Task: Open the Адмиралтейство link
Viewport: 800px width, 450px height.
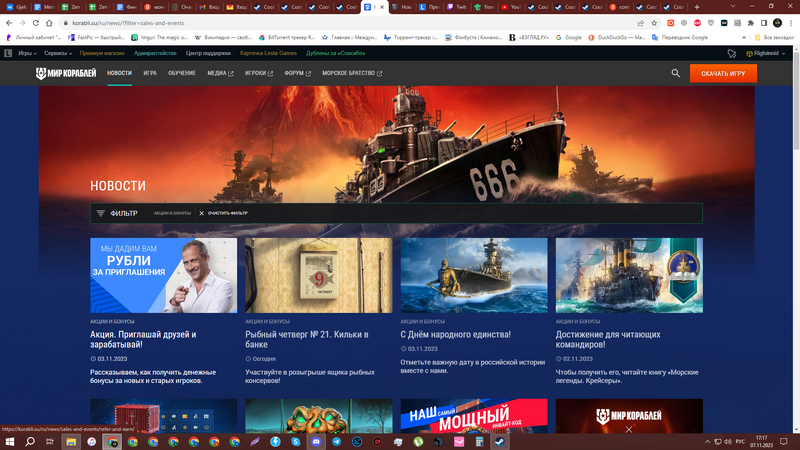Action: pos(155,53)
